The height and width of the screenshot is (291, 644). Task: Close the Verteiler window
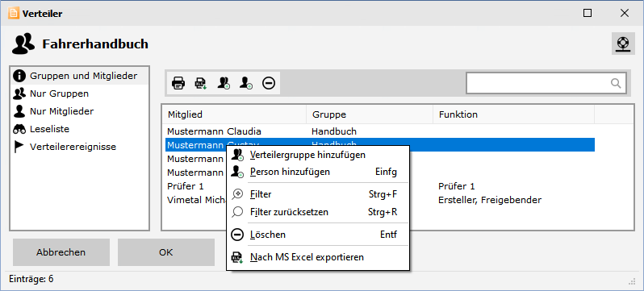[625, 13]
